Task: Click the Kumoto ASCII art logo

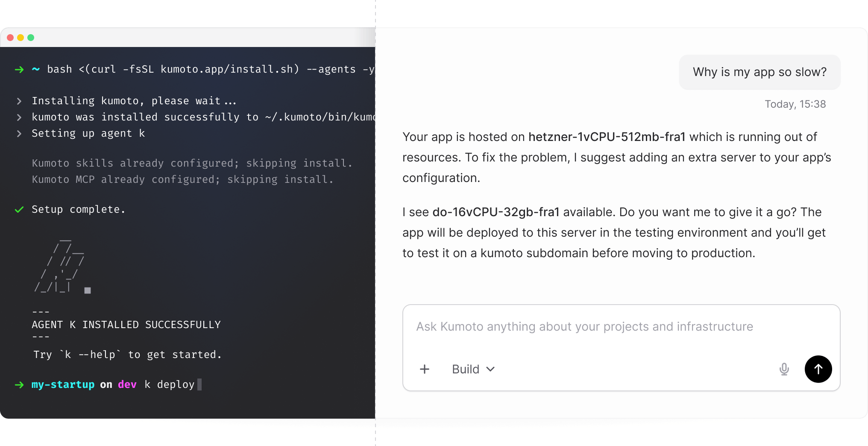Action: (62, 267)
